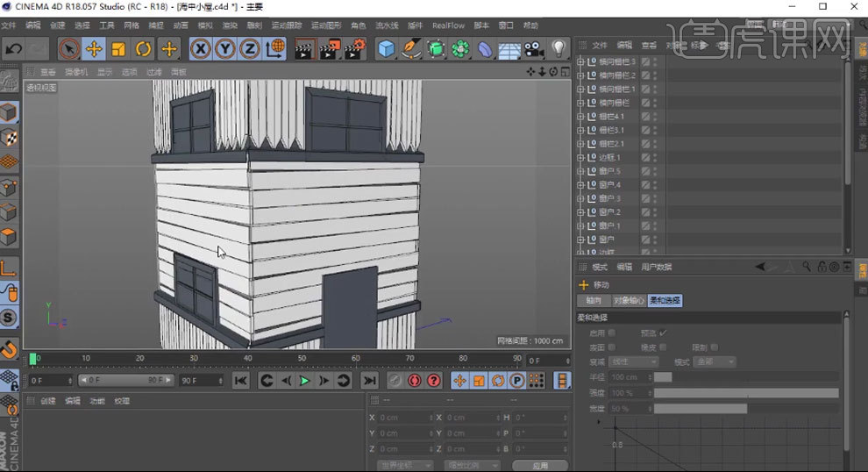Click the Light object icon

click(559, 49)
